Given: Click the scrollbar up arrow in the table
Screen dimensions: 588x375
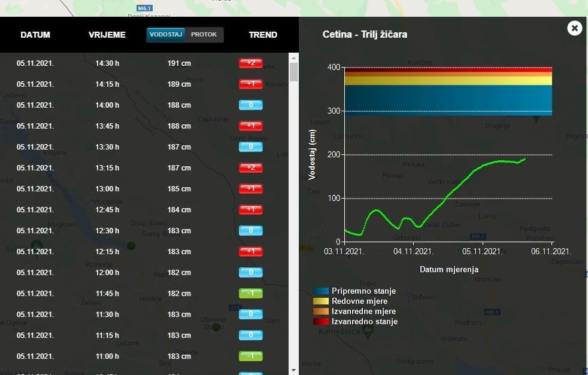Looking at the screenshot, I should 293,57.
